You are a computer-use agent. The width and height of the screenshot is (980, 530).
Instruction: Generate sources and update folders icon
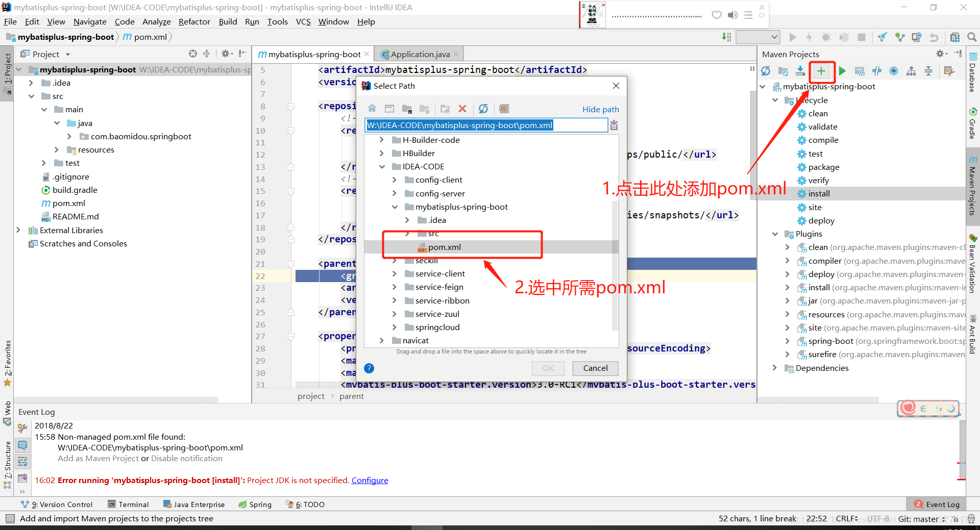coord(783,71)
